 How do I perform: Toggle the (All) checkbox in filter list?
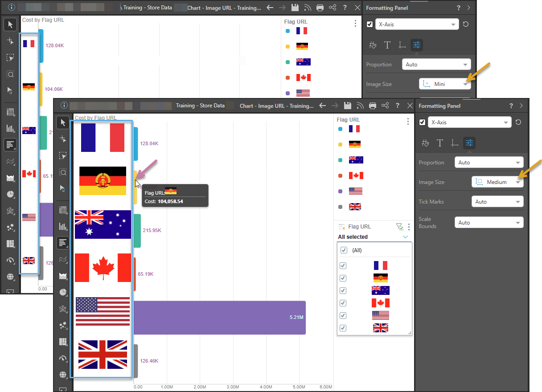pyautogui.click(x=344, y=250)
